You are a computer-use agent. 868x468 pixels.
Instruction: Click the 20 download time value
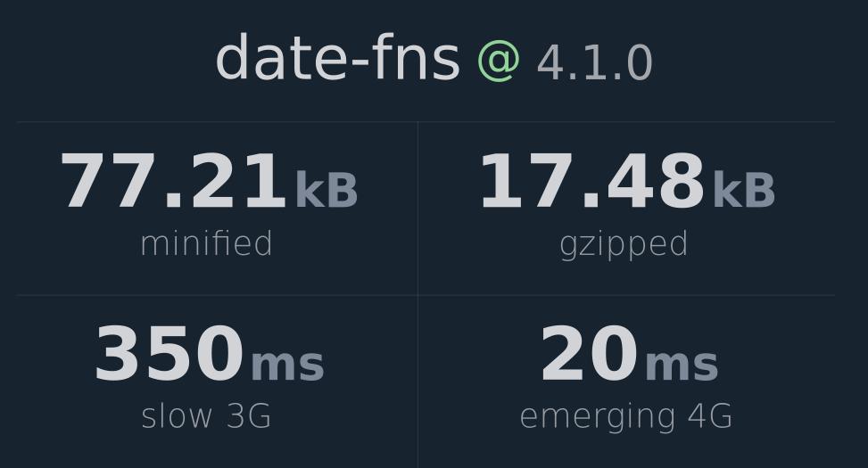point(589,354)
